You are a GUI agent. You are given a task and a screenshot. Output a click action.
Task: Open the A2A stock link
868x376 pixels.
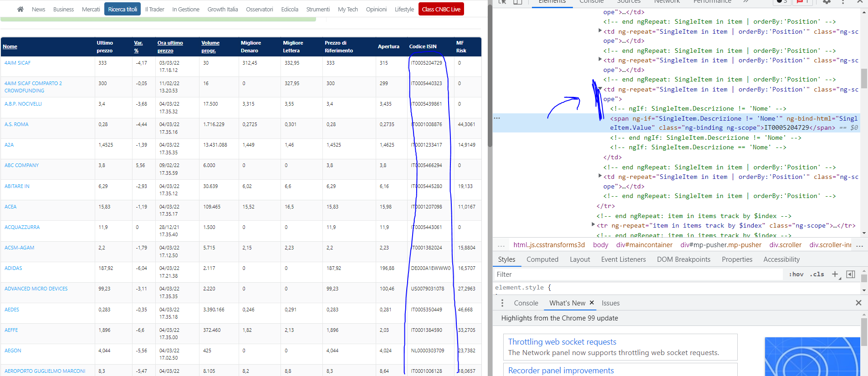[x=9, y=145]
